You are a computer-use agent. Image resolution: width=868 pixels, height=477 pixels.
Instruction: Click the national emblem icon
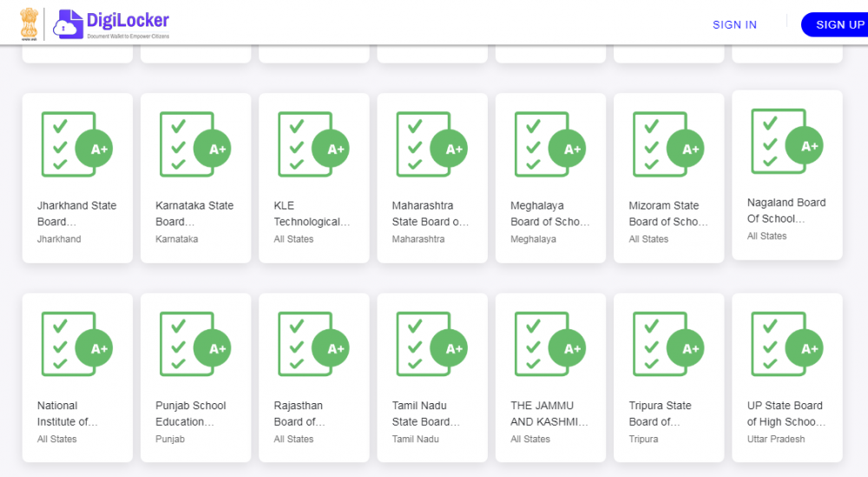point(30,23)
